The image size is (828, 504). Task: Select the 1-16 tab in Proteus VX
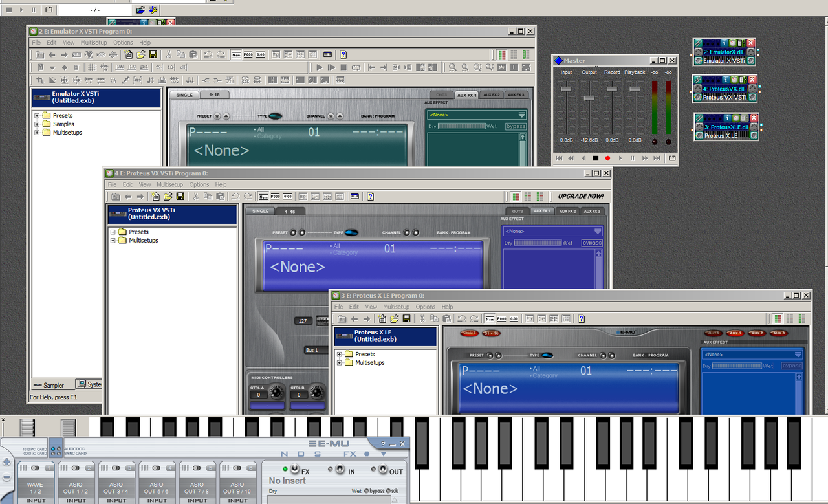pos(290,211)
